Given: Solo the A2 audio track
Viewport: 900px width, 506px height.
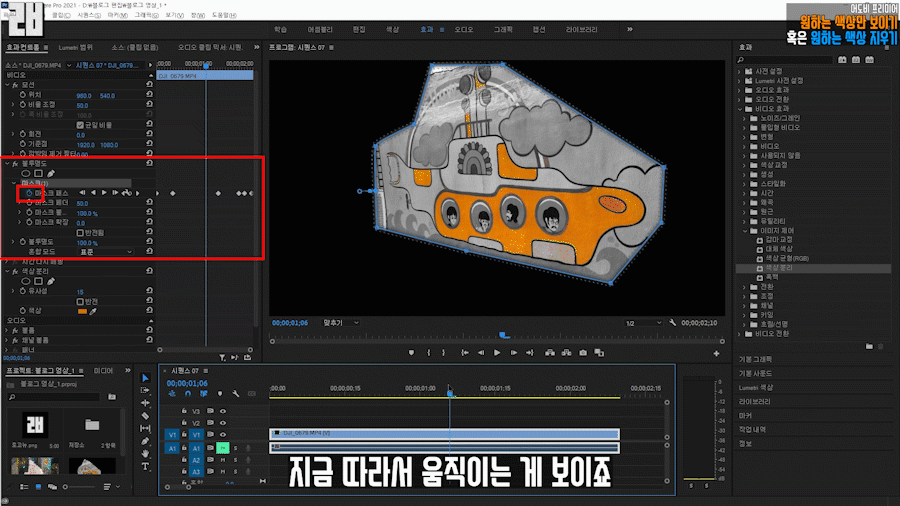Looking at the screenshot, I should click(235, 460).
